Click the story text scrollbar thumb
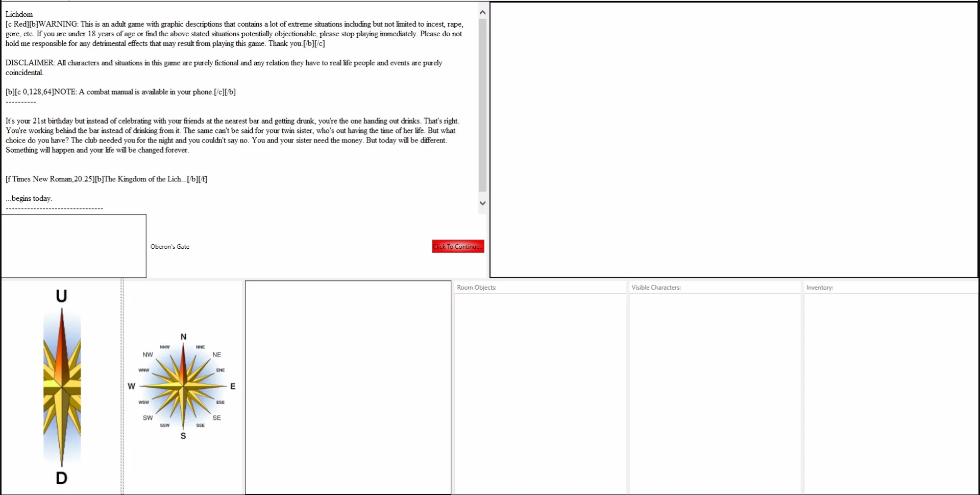 (x=482, y=105)
